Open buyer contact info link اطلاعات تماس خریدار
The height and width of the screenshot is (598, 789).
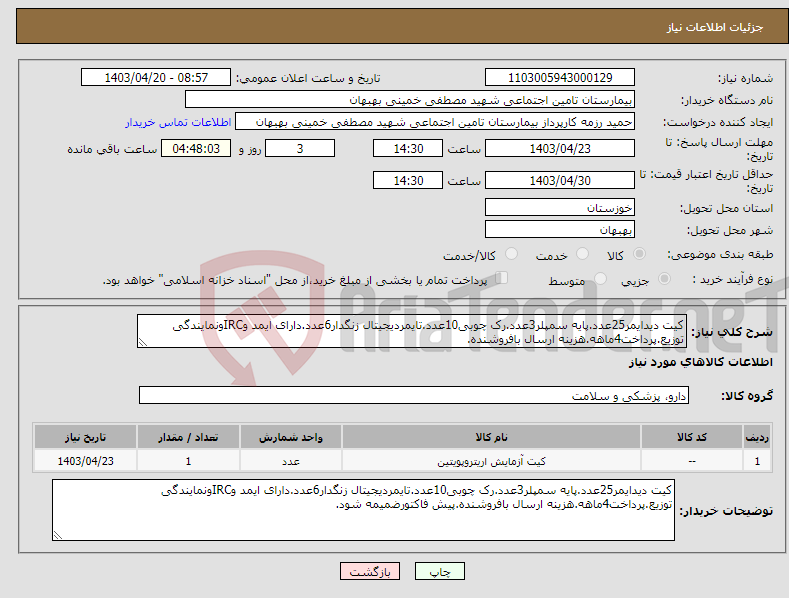pyautogui.click(x=178, y=122)
